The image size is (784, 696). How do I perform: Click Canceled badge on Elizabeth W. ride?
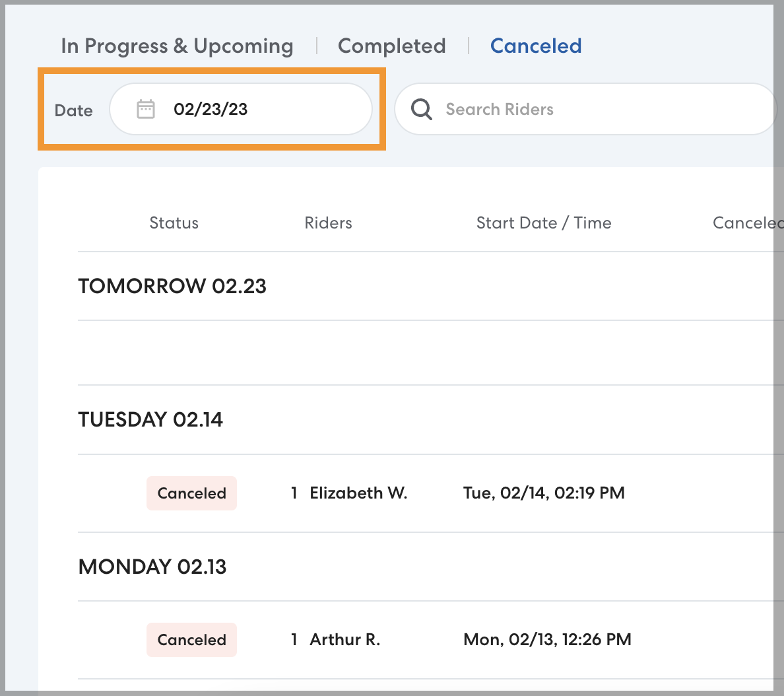191,493
